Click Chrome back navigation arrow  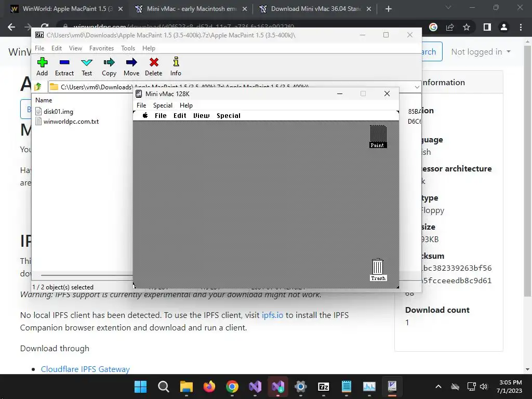[x=11, y=27]
